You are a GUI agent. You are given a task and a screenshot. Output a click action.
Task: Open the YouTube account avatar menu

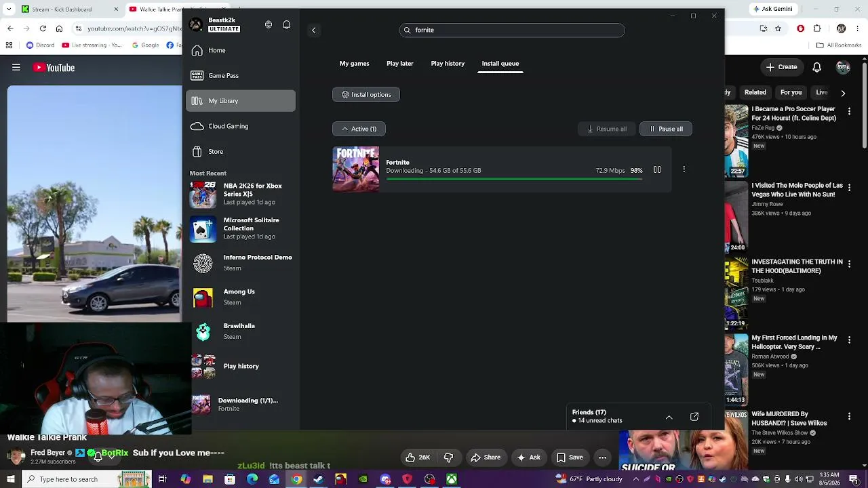tap(843, 67)
